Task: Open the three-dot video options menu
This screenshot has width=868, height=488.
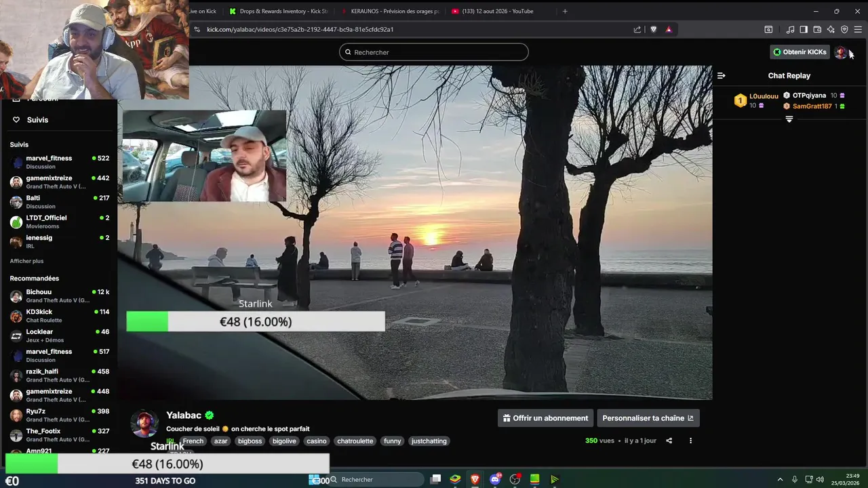Action: [x=690, y=441]
